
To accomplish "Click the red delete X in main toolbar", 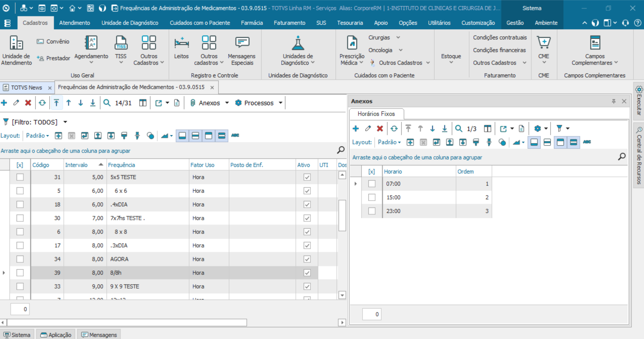I will [28, 103].
